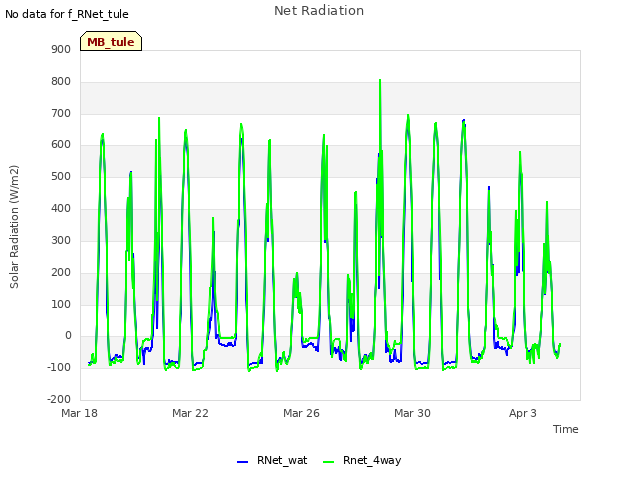The width and height of the screenshot is (640, 480).
Task: Click the 500 y-axis label
Action: tap(61, 177)
